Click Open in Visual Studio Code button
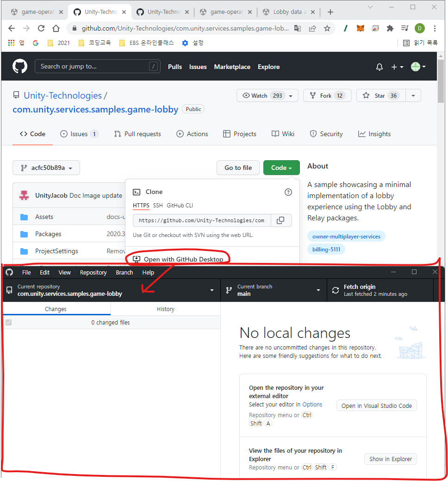This screenshot has height=481, width=448. [377, 406]
